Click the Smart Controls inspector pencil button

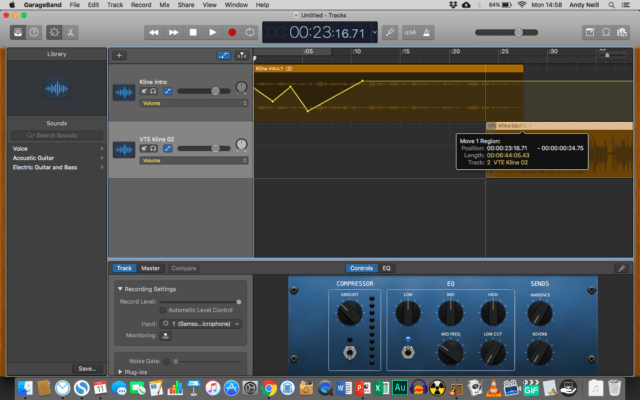(622, 268)
